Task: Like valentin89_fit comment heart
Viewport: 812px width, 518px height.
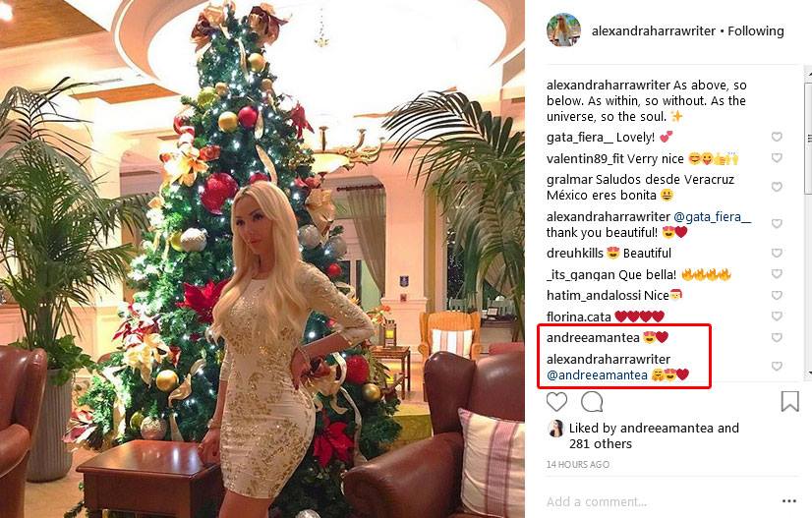Action: pos(777,158)
